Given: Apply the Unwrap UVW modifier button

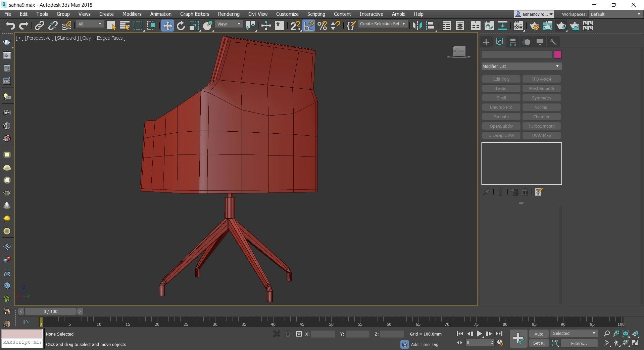Looking at the screenshot, I should tap(501, 135).
